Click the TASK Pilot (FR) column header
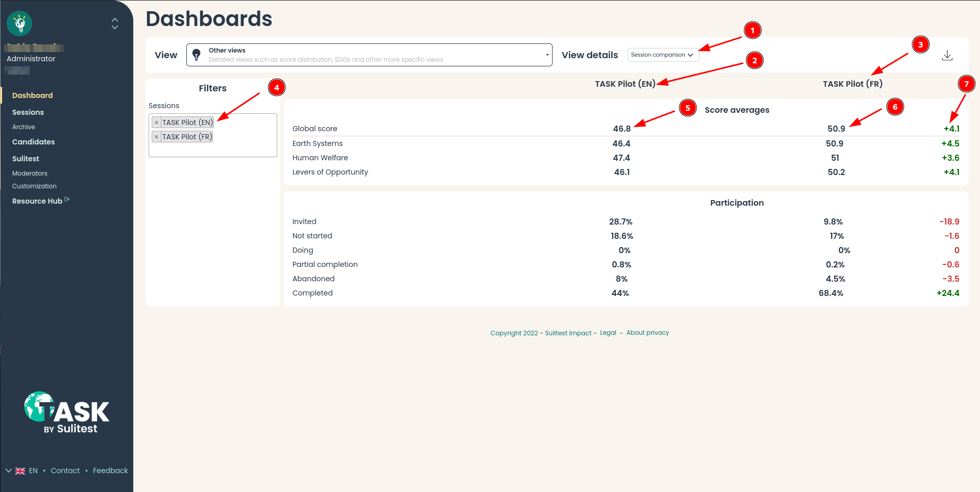The width and height of the screenshot is (980, 492). [x=852, y=84]
